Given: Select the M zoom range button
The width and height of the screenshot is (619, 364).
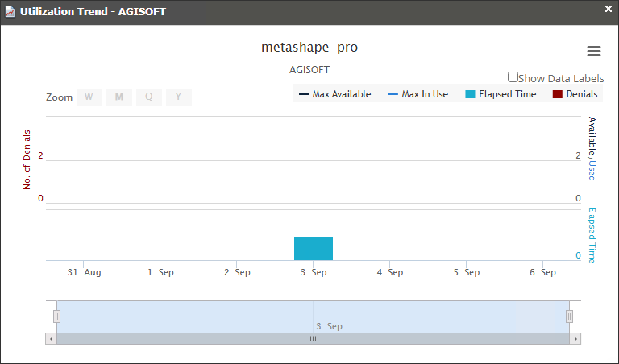Looking at the screenshot, I should pyautogui.click(x=119, y=97).
